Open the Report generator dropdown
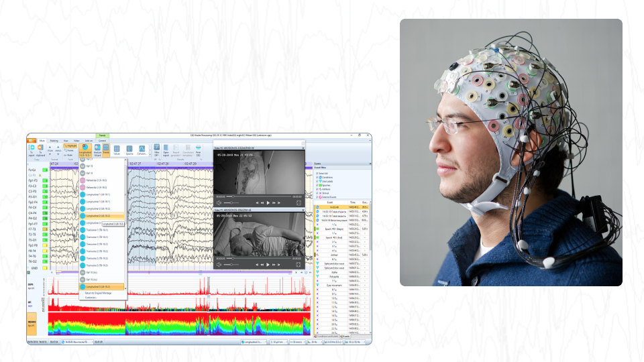 coord(176,150)
